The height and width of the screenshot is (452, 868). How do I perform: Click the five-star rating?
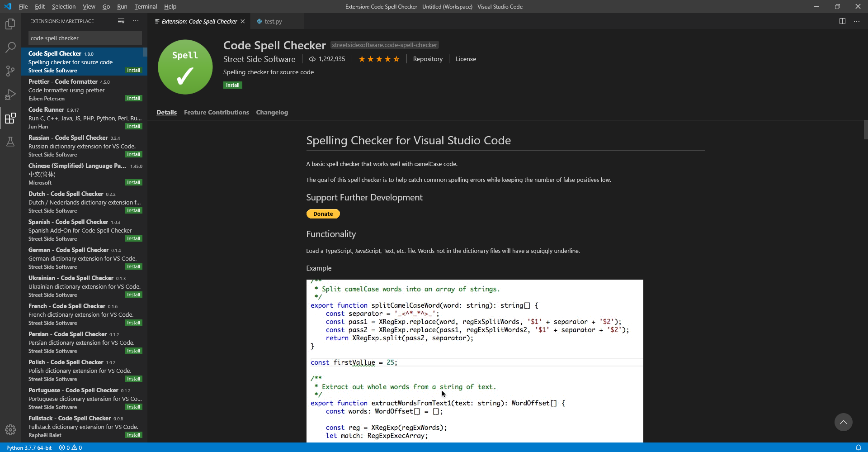[x=379, y=59]
